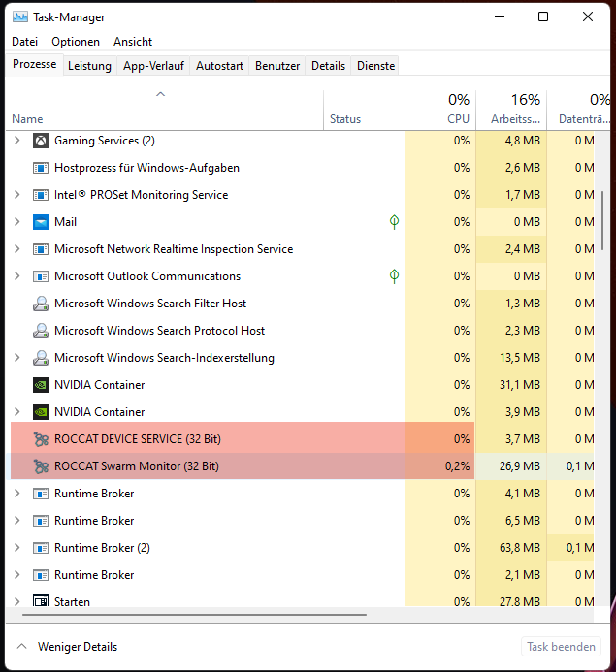Click the Search Filter Host icon
Viewport: 616px width, 672px height.
[x=41, y=304]
